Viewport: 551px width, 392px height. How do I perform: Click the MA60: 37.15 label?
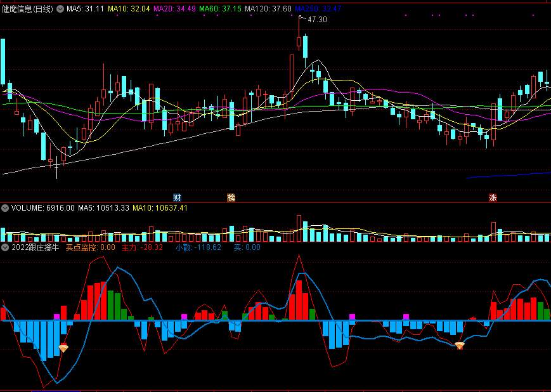(x=220, y=9)
